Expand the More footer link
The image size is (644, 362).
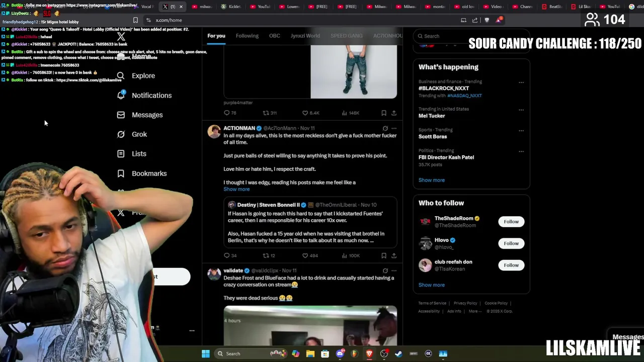(x=474, y=311)
